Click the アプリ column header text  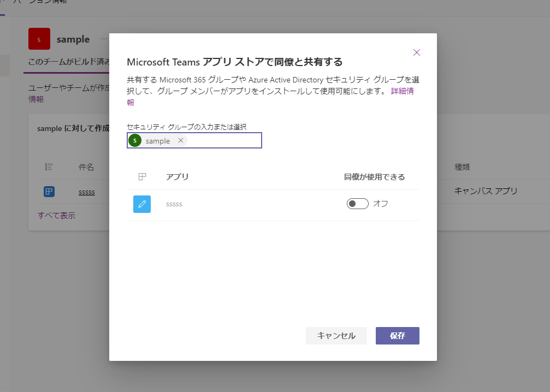tap(177, 177)
